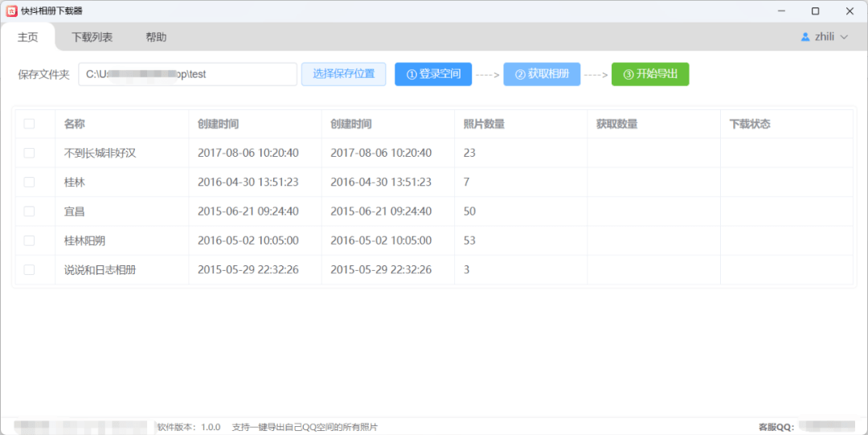
Task: Click the ② 获取相册 button
Action: (542, 74)
